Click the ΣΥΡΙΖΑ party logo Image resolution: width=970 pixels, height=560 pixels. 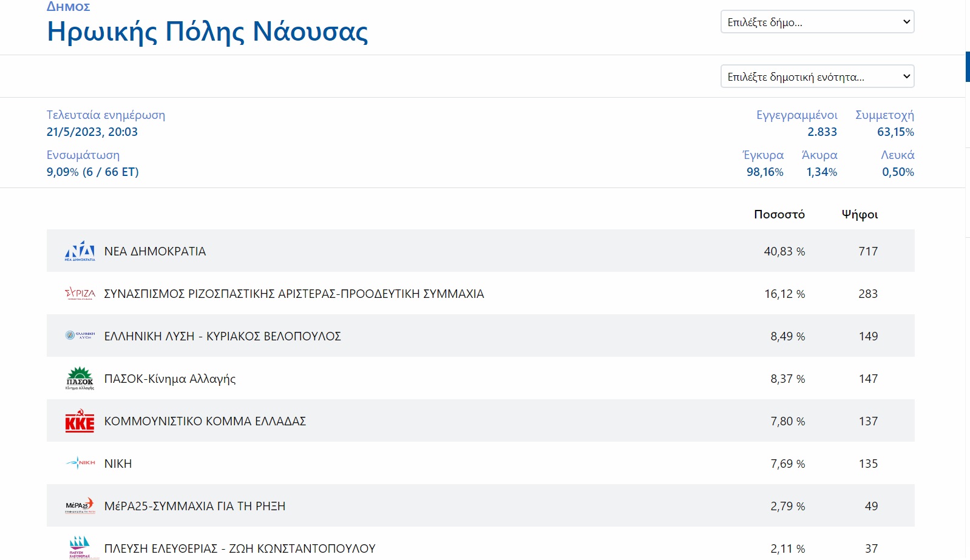80,294
